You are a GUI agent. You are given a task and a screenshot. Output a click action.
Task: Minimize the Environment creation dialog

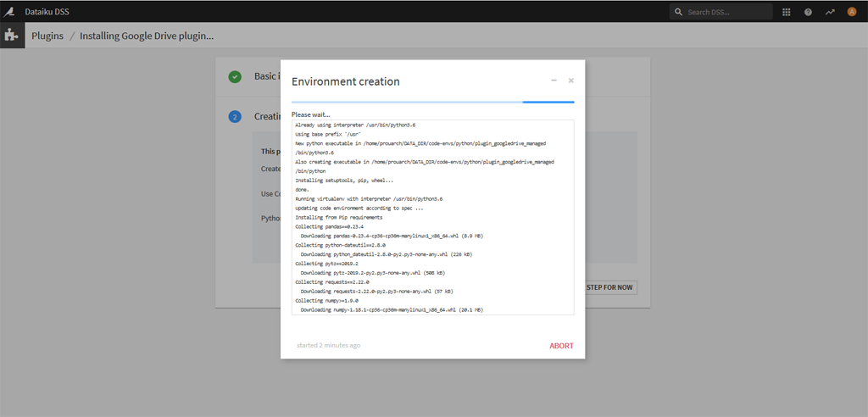[554, 81]
